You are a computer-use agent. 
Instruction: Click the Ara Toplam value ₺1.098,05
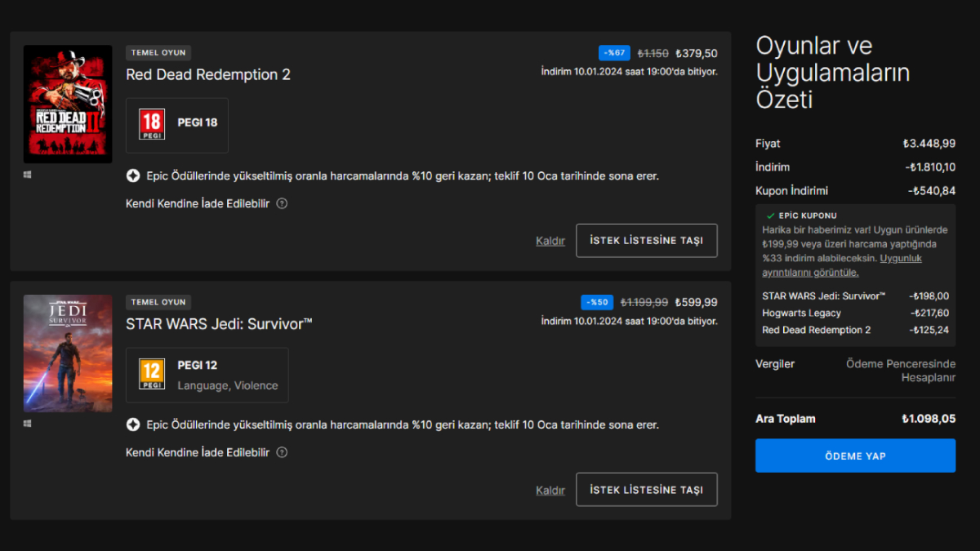point(929,419)
